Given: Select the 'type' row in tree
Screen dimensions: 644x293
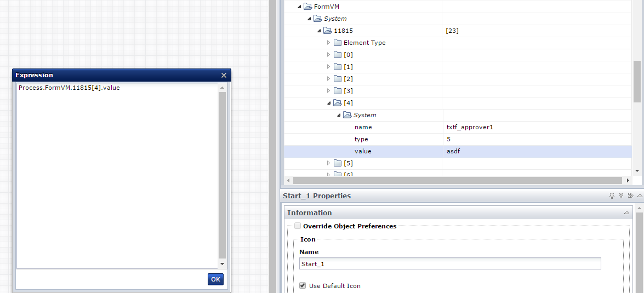Looking at the screenshot, I should pos(458,139).
